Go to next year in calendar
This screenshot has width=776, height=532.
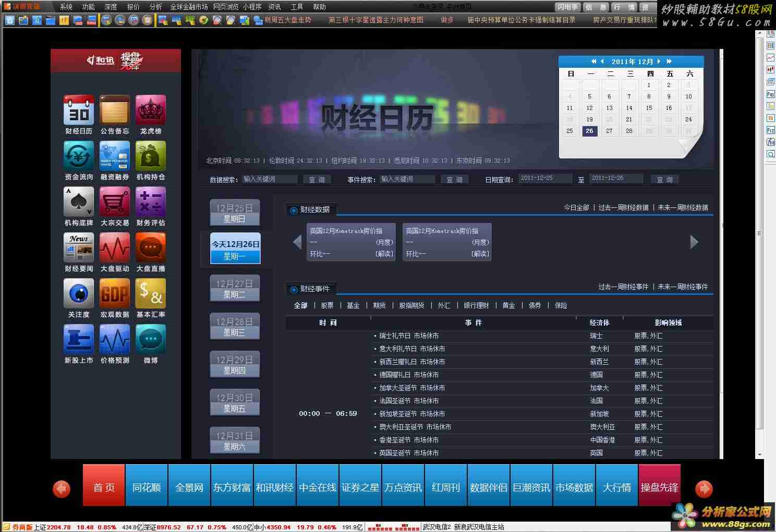(x=669, y=61)
